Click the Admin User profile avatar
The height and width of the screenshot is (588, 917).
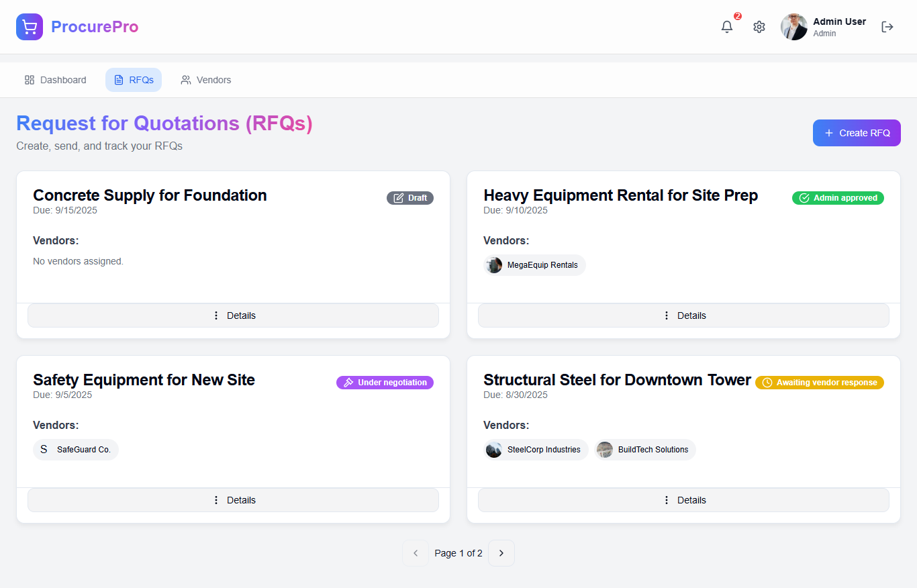[x=794, y=27]
